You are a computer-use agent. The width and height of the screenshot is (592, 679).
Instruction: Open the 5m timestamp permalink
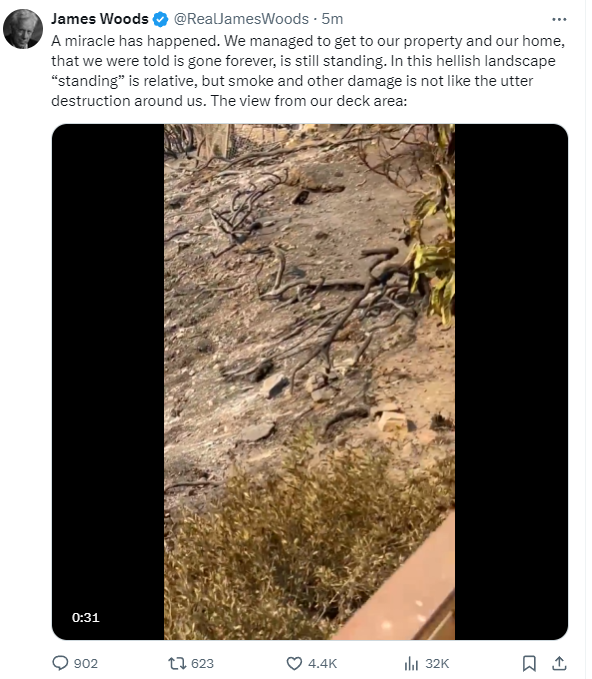pyautogui.click(x=332, y=19)
